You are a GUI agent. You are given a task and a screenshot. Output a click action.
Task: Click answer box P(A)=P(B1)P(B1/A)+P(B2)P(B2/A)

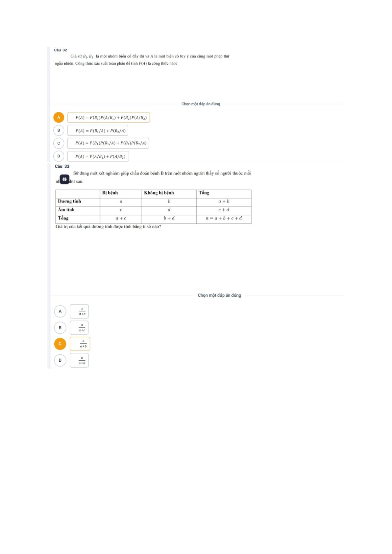108,143
